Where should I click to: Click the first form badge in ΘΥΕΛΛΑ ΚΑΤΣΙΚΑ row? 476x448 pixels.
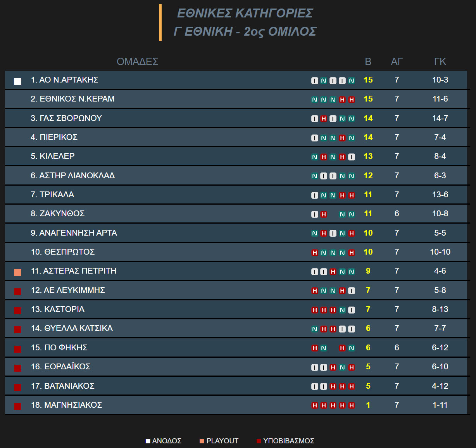(x=315, y=329)
